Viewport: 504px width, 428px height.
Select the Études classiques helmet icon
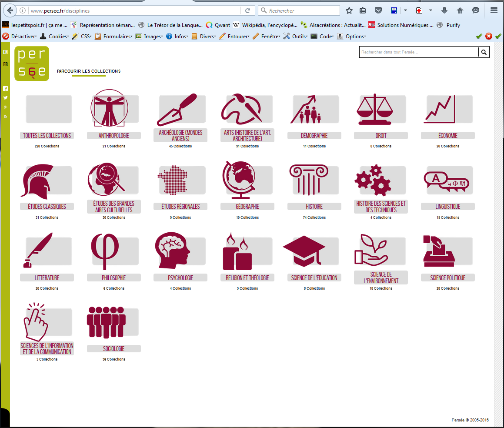pos(37,182)
